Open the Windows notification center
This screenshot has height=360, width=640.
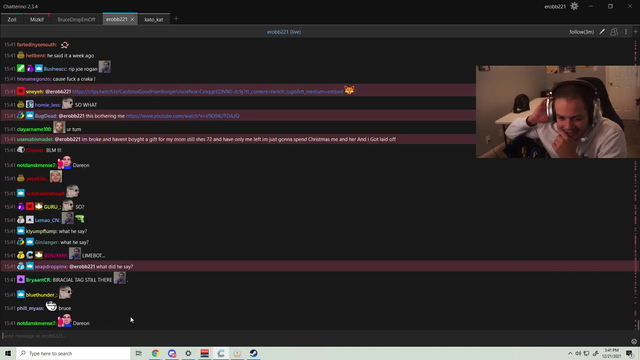click(630, 353)
